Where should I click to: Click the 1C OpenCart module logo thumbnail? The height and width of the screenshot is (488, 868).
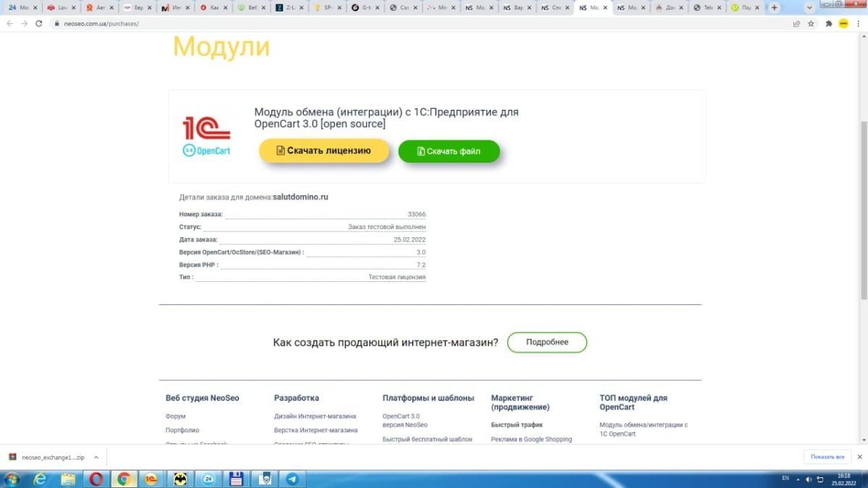click(x=206, y=136)
